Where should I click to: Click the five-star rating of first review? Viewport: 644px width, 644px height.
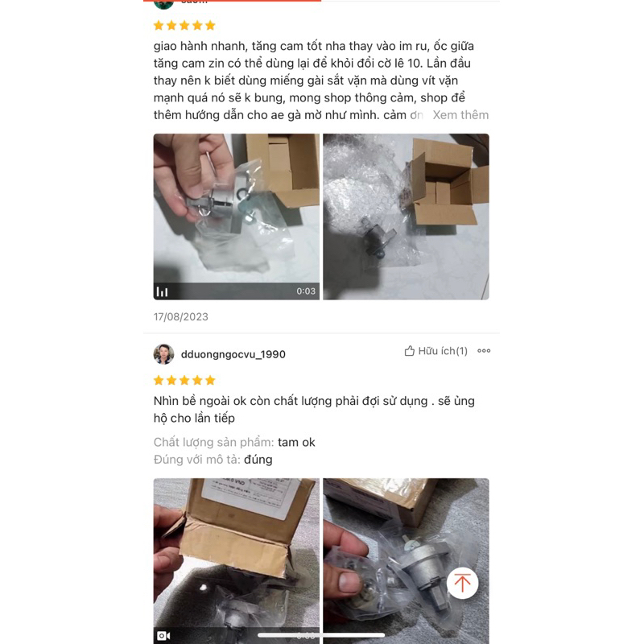(184, 26)
